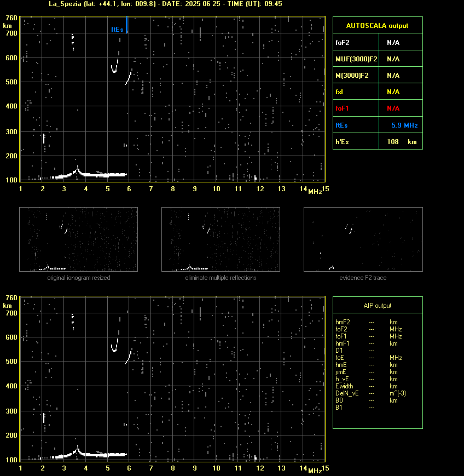Click the 'eliminate multiple reflections' caption
The image size is (464, 476).
(x=221, y=278)
